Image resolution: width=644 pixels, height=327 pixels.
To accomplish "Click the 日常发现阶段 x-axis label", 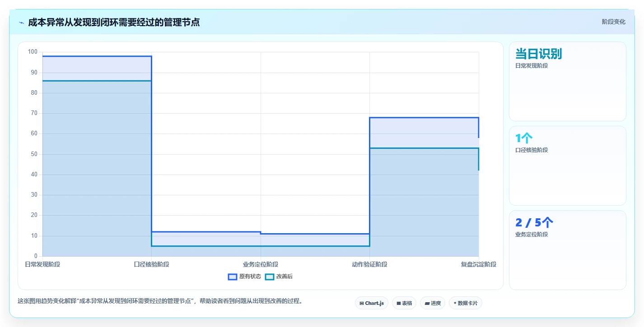I will coord(42,264).
